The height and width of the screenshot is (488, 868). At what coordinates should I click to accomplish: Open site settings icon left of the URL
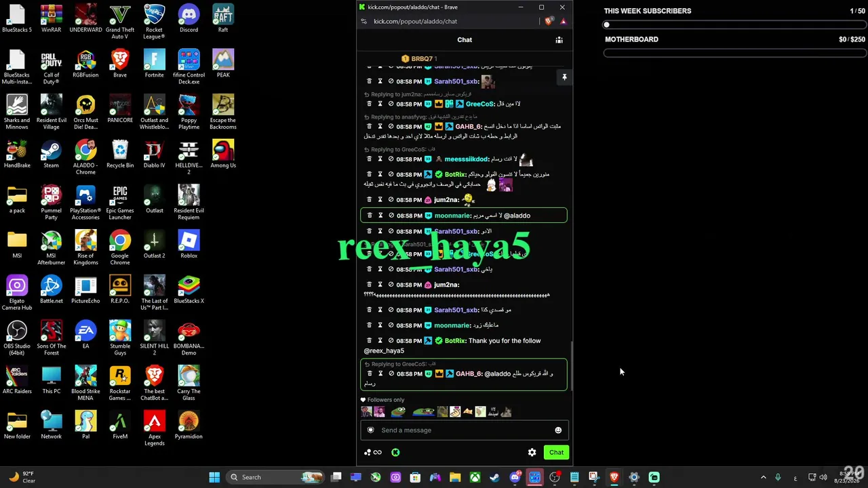tap(364, 22)
